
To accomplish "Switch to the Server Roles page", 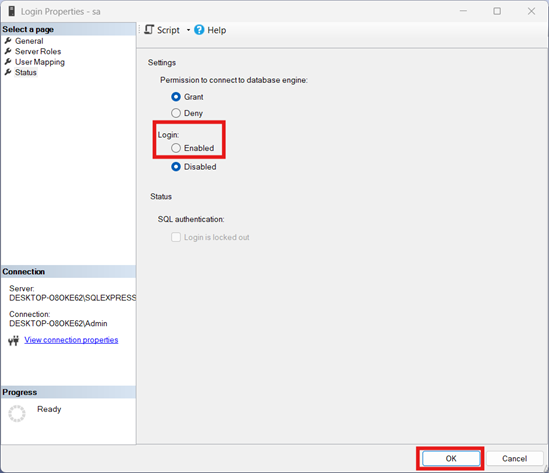I will coord(38,51).
